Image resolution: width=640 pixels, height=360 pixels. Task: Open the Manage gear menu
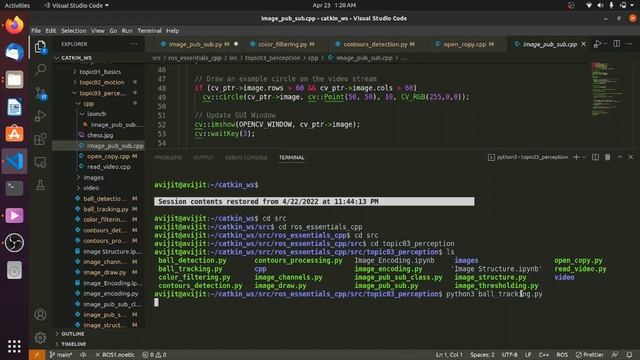[x=40, y=338]
